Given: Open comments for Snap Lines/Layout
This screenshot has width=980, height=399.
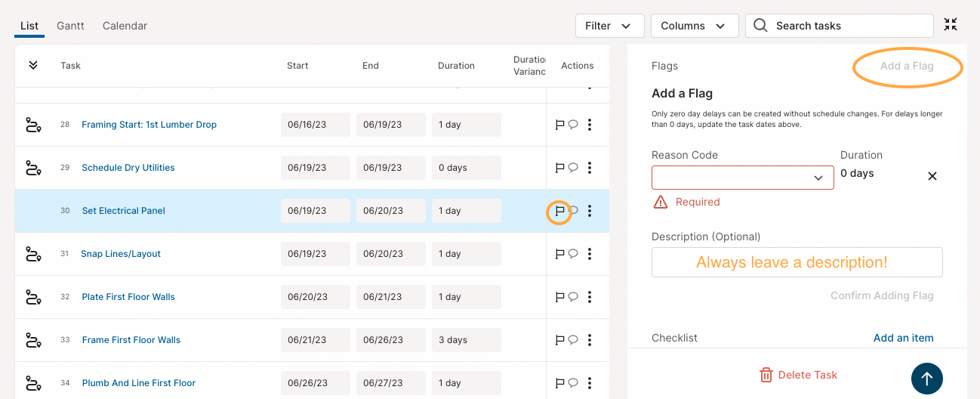Looking at the screenshot, I should 573,254.
